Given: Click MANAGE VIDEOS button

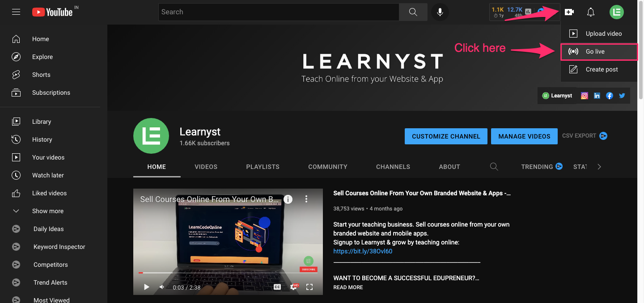Looking at the screenshot, I should 524,136.
